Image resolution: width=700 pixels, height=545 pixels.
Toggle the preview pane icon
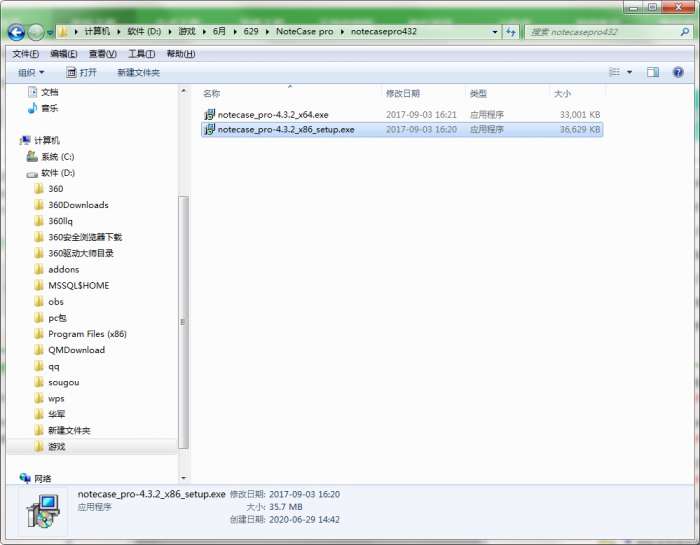pos(653,72)
